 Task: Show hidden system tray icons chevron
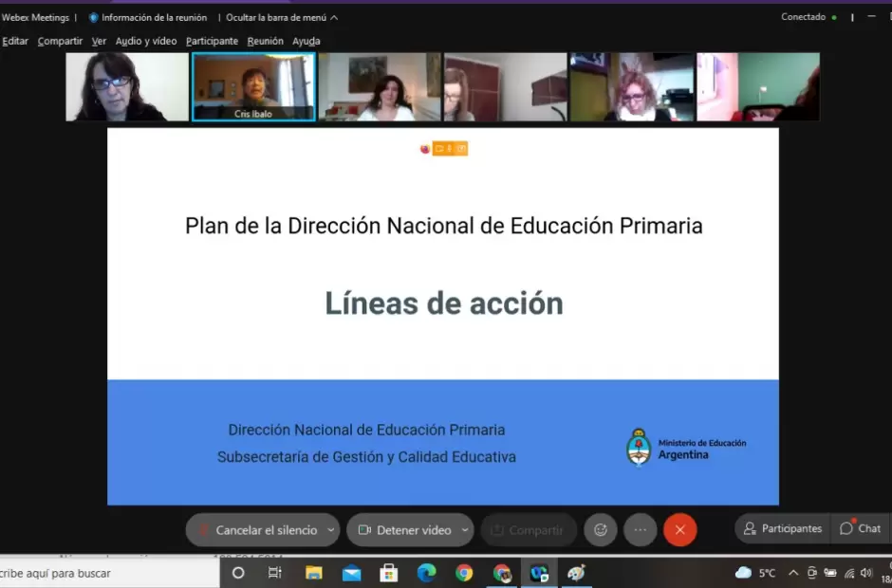tap(791, 573)
